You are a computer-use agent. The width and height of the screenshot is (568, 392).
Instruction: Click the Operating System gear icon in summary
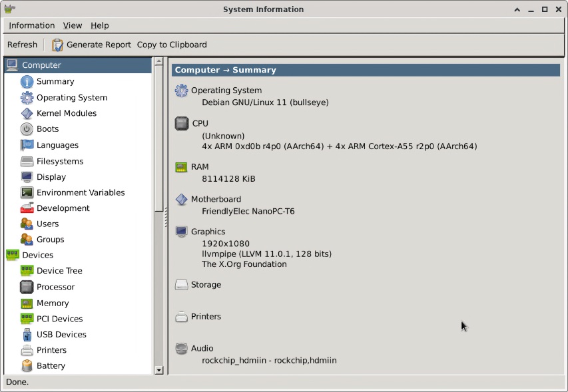pyautogui.click(x=182, y=90)
